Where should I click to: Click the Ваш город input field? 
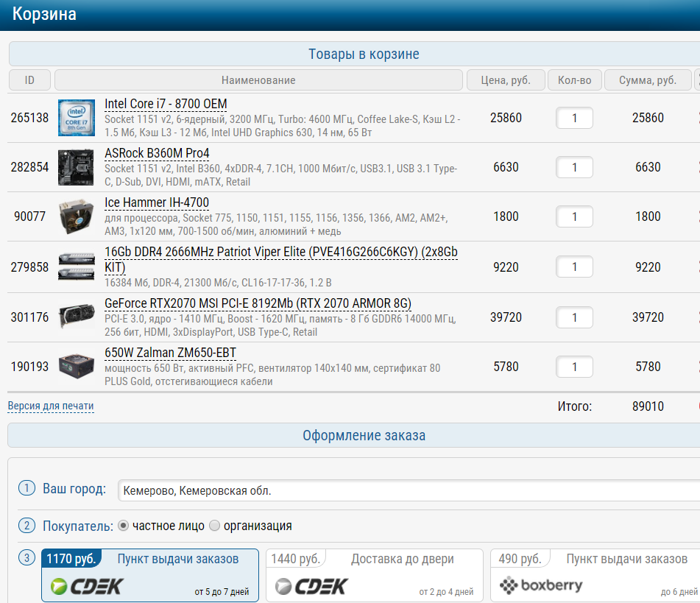(409, 491)
